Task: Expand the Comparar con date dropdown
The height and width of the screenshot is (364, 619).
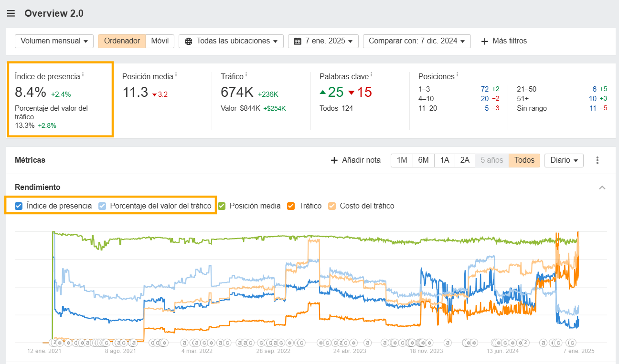Action: [416, 41]
